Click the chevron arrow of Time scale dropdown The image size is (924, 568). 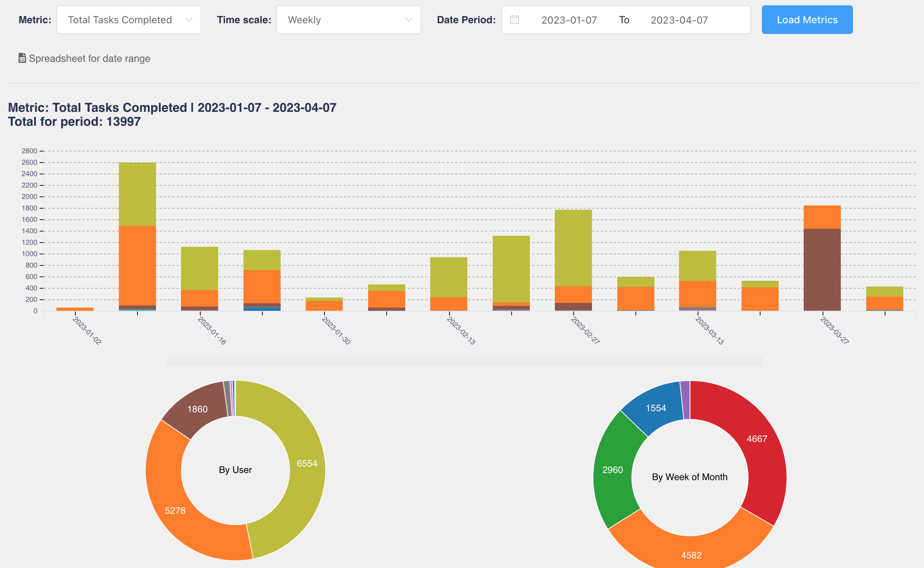coord(408,20)
